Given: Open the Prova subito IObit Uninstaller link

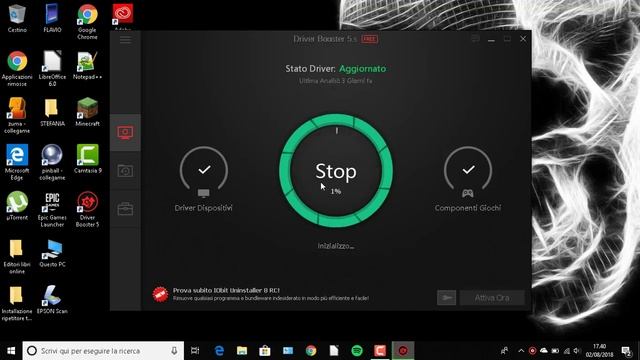Looking at the screenshot, I should click(x=226, y=290).
